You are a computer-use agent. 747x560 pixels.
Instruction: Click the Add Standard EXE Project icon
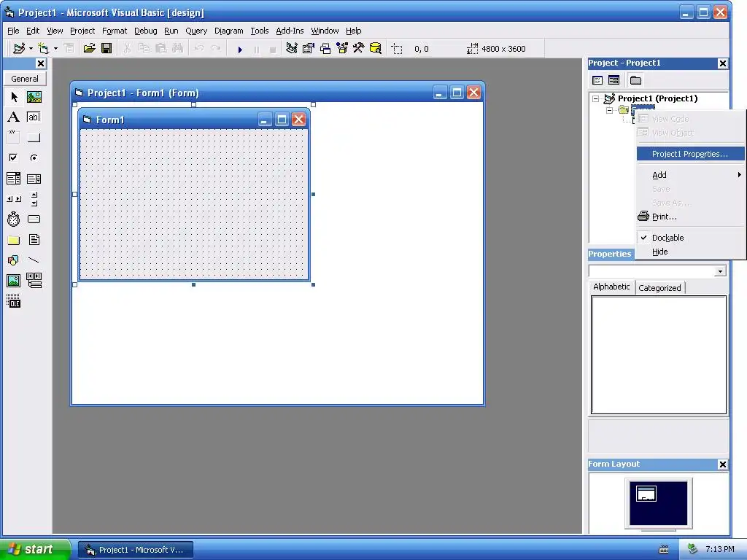20,49
